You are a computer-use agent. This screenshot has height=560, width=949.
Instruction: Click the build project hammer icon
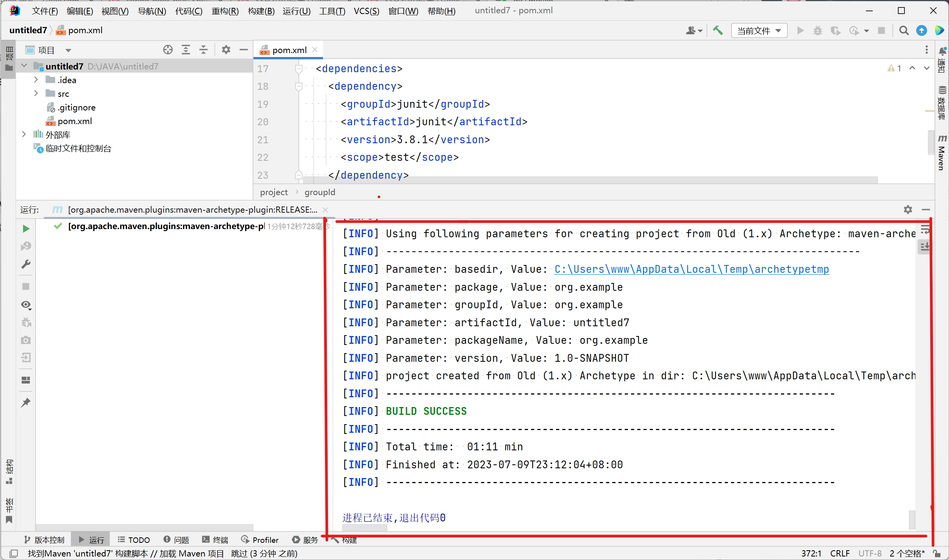point(717,30)
